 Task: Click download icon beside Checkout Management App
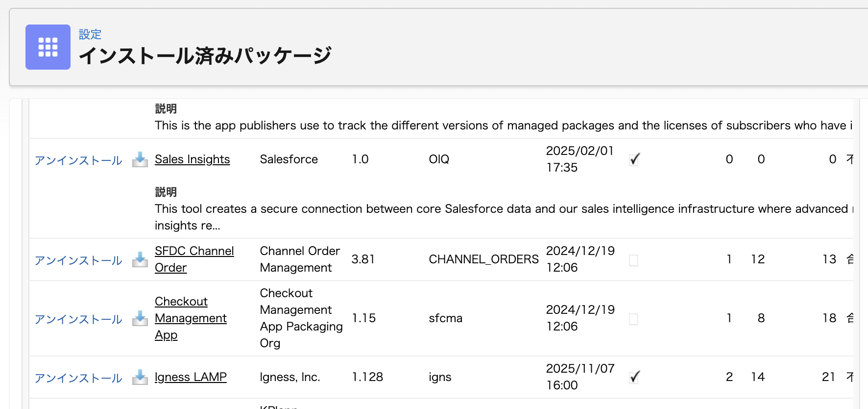tap(140, 318)
